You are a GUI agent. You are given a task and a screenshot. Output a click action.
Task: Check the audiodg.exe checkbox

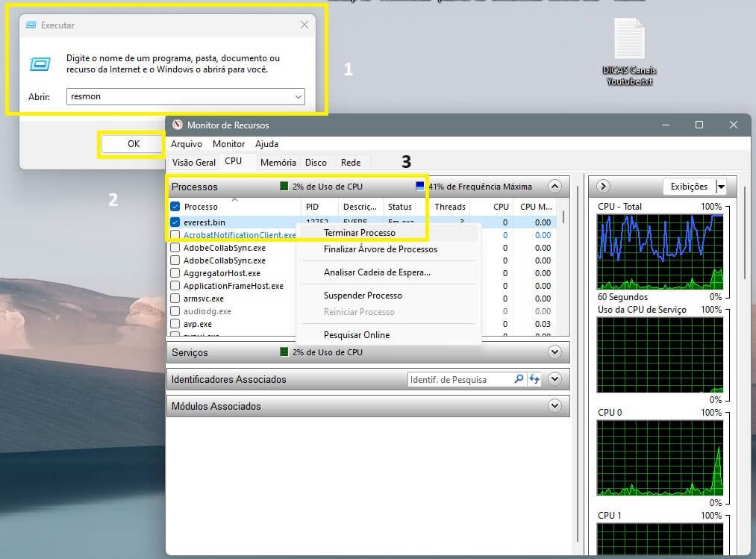[x=175, y=311]
